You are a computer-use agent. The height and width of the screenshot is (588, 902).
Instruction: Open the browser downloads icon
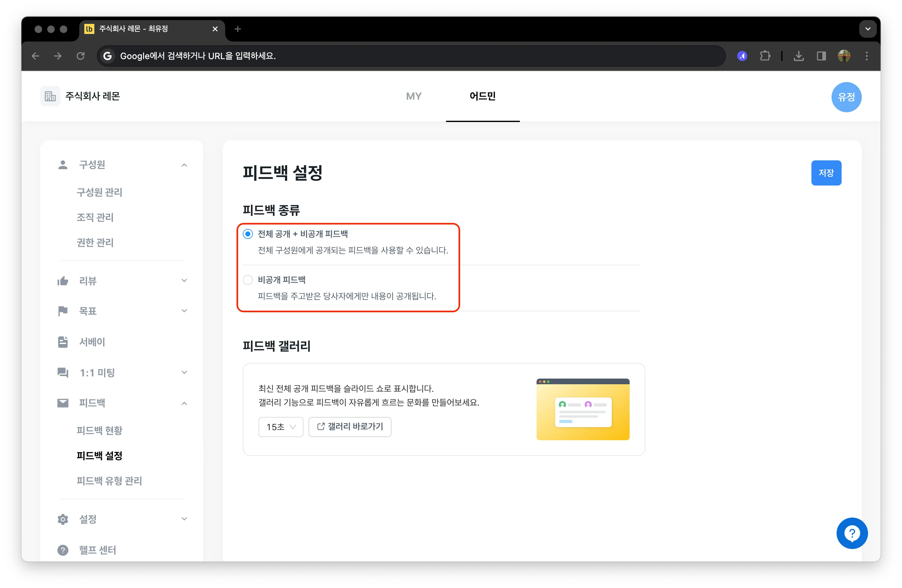pyautogui.click(x=799, y=56)
